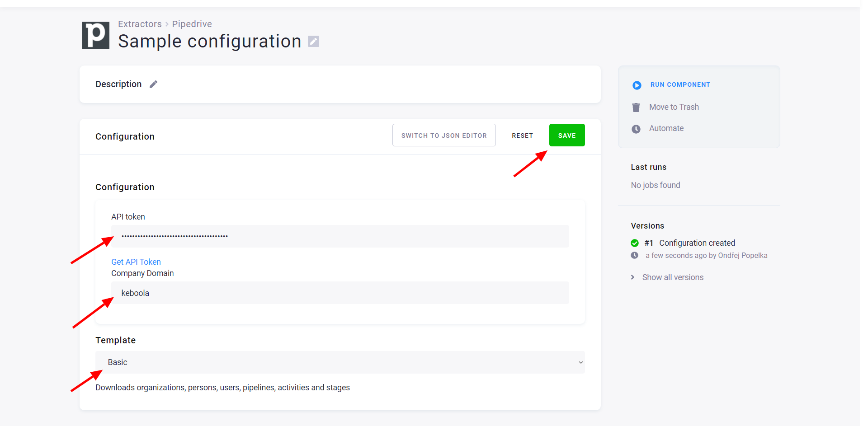Click the Description edit pencil icon
The height and width of the screenshot is (426, 868).
(154, 84)
